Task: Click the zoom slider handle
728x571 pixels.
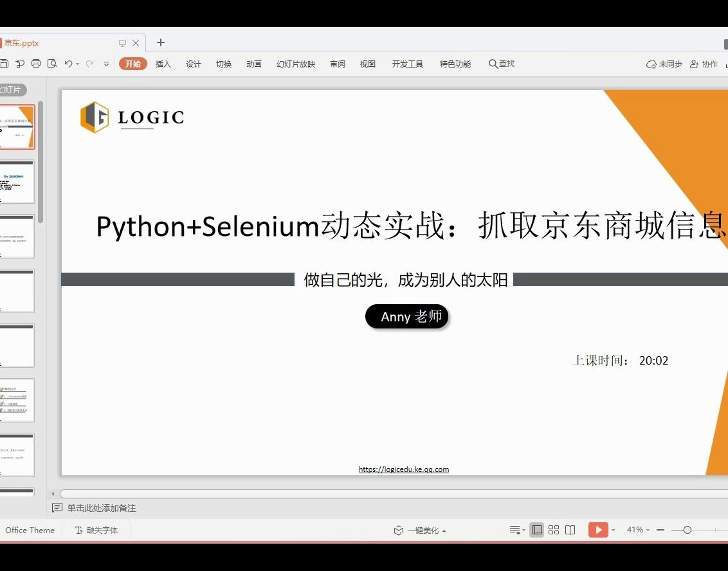Action: [687, 529]
